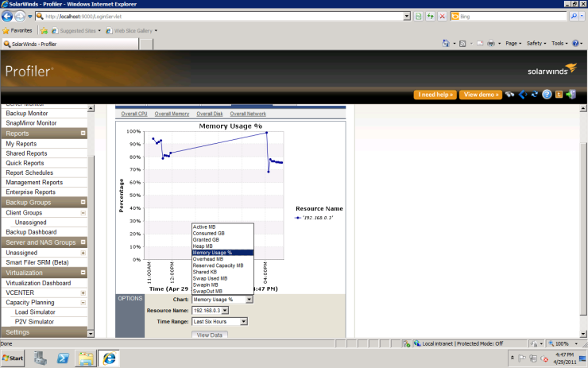Click the orange thwack icon
The image size is (588, 368).
pyautogui.click(x=559, y=95)
